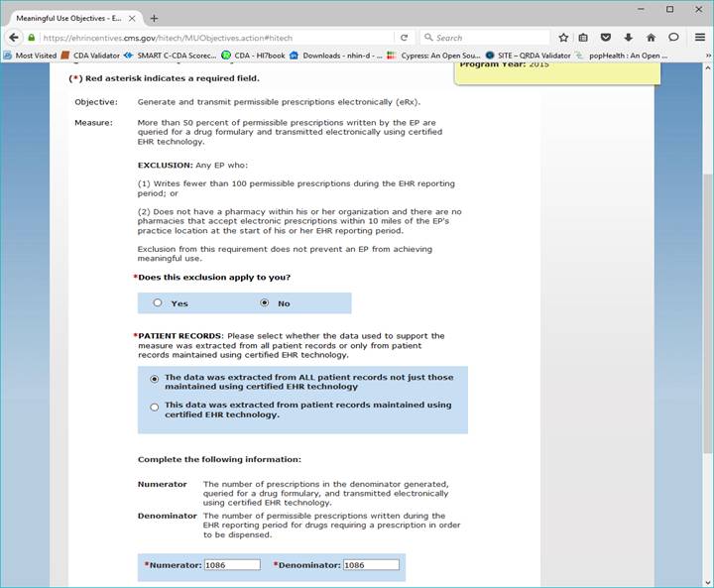Click the Numerator input field
Screen dimensions: 714x588
tap(232, 565)
